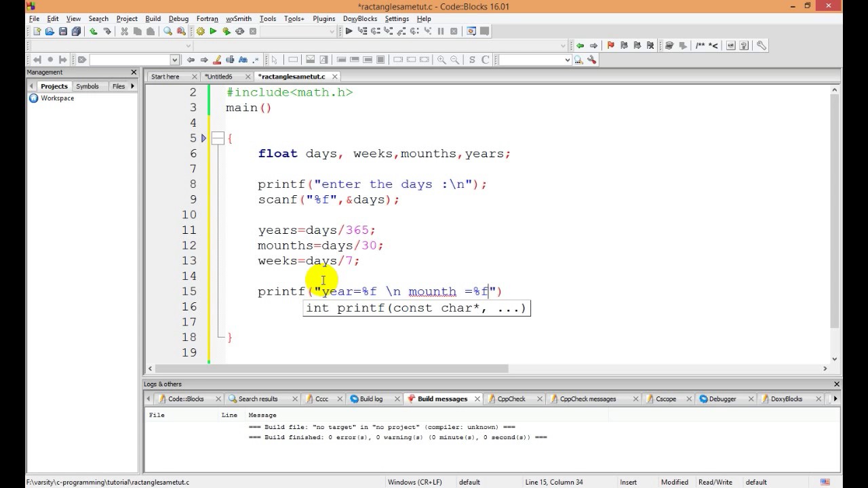868x488 pixels.
Task: Switch to Untitled6 editor tab
Action: coord(218,77)
